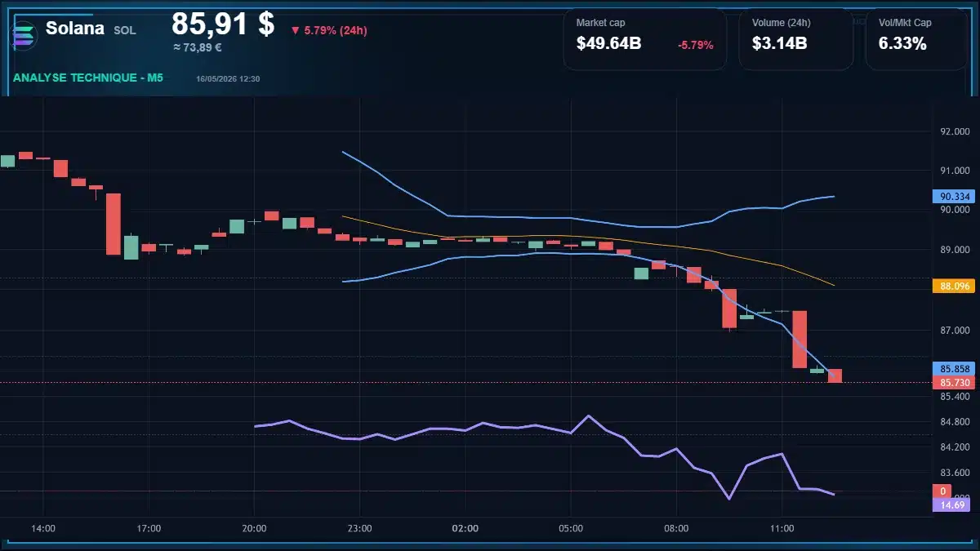Click the last red candle at 85.730
Image resolution: width=980 pixels, height=551 pixels.
point(835,375)
